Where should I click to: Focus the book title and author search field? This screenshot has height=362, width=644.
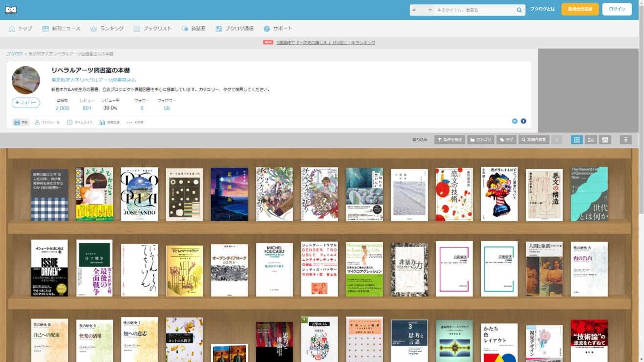pos(474,10)
